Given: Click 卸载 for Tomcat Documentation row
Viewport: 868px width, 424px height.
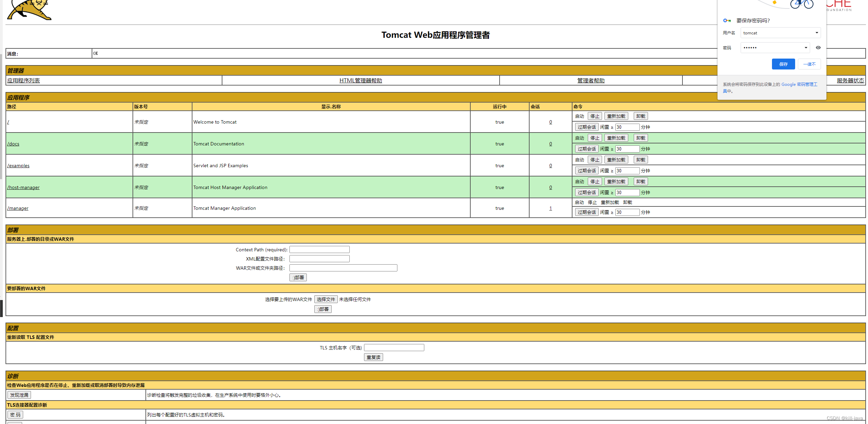Looking at the screenshot, I should tap(641, 138).
